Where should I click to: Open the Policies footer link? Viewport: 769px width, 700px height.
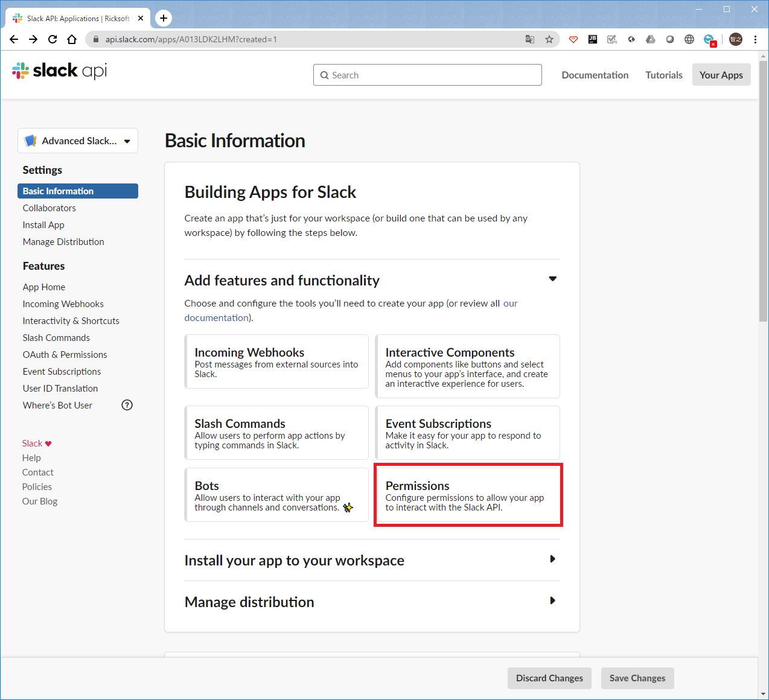pos(37,487)
